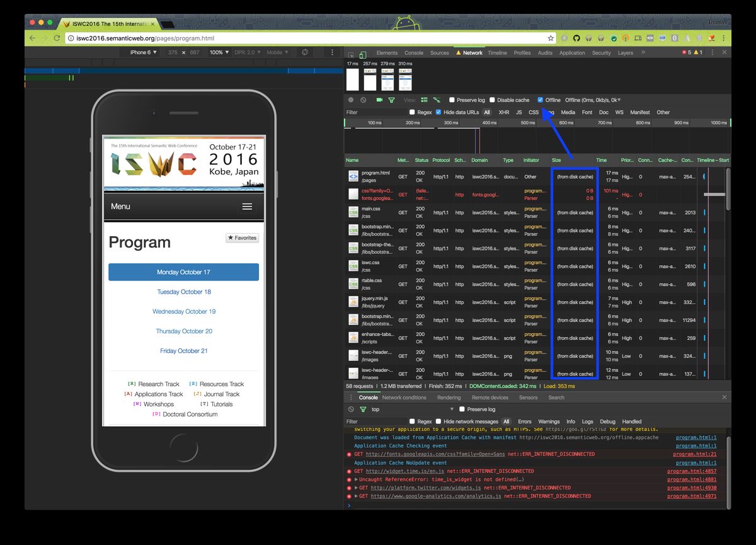
Task: Enable the Preserve log checkbox in Network
Action: point(452,100)
